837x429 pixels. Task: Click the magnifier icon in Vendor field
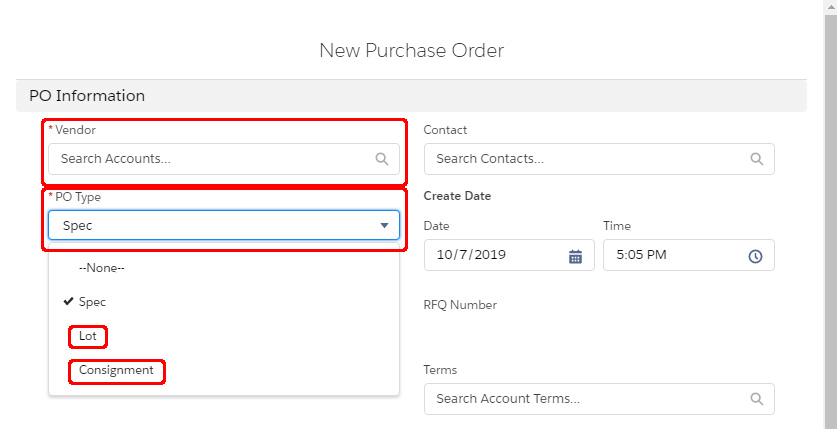(x=381, y=159)
